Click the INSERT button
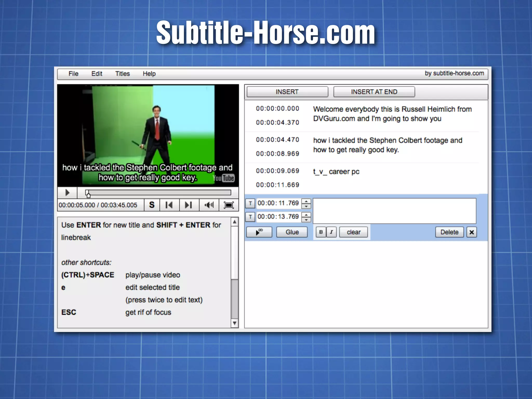 [x=287, y=92]
